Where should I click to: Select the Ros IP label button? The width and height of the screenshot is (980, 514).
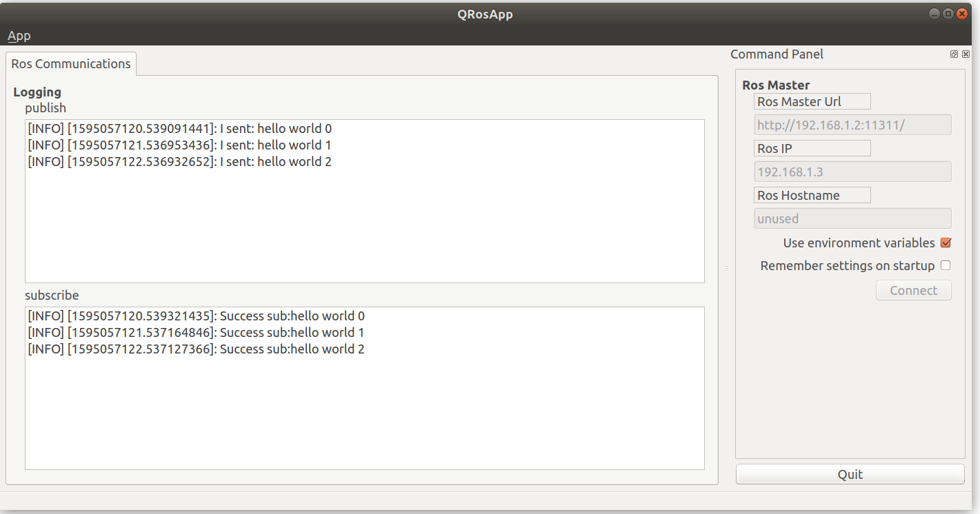tap(812, 147)
